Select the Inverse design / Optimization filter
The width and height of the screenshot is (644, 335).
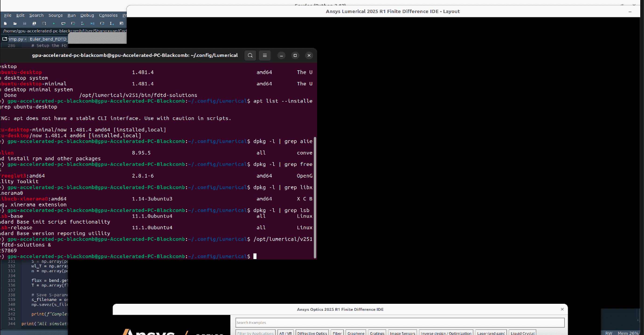[446, 333]
